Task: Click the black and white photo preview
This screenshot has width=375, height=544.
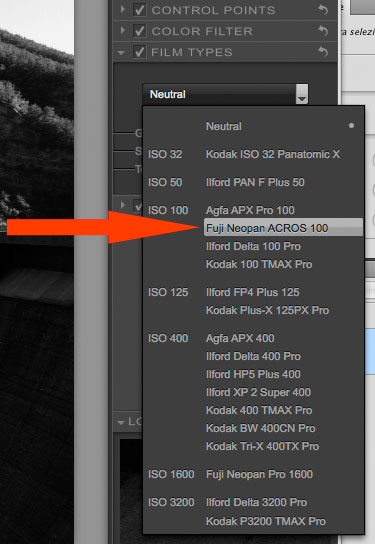Action: (x=37, y=271)
